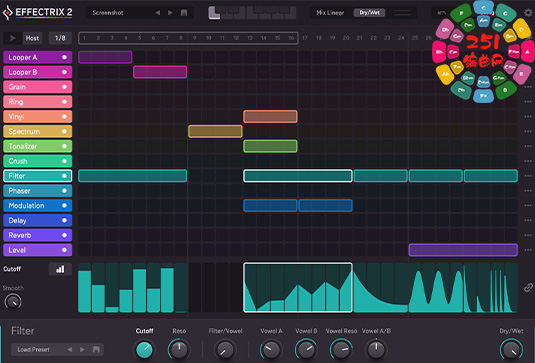
Task: Click the link chain icon beside the modulation lane
Action: pos(528,288)
